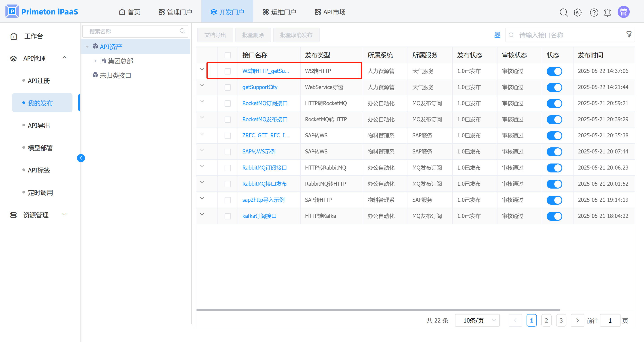This screenshot has width=644, height=342.
Task: Click the filter funnel icon in search box
Action: tap(629, 34)
